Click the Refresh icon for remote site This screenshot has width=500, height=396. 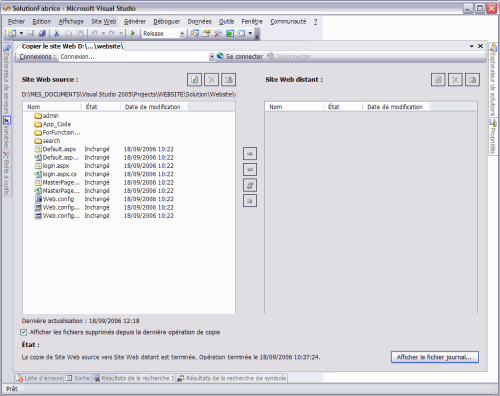point(438,80)
